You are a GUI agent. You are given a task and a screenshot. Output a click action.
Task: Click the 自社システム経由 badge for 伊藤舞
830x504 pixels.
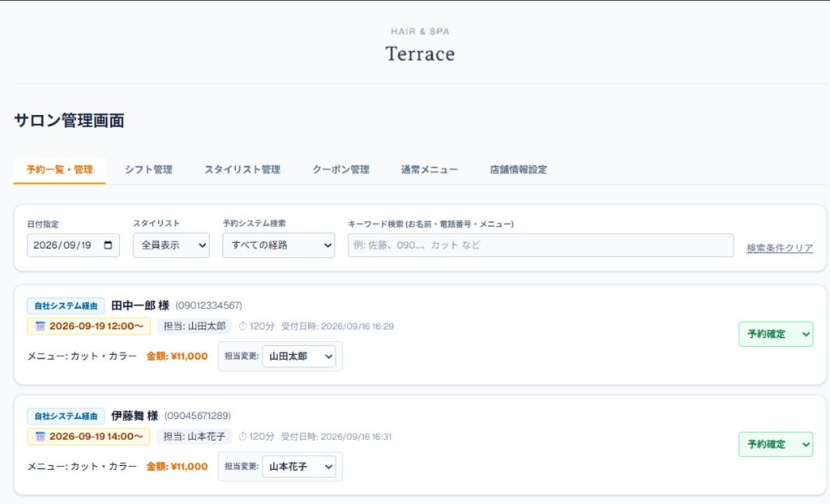point(66,416)
